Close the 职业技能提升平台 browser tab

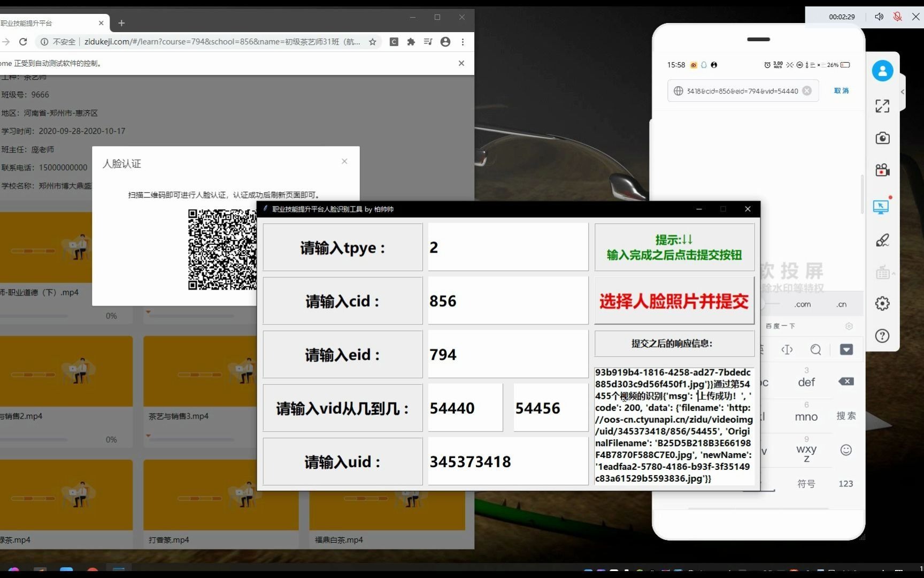click(101, 23)
